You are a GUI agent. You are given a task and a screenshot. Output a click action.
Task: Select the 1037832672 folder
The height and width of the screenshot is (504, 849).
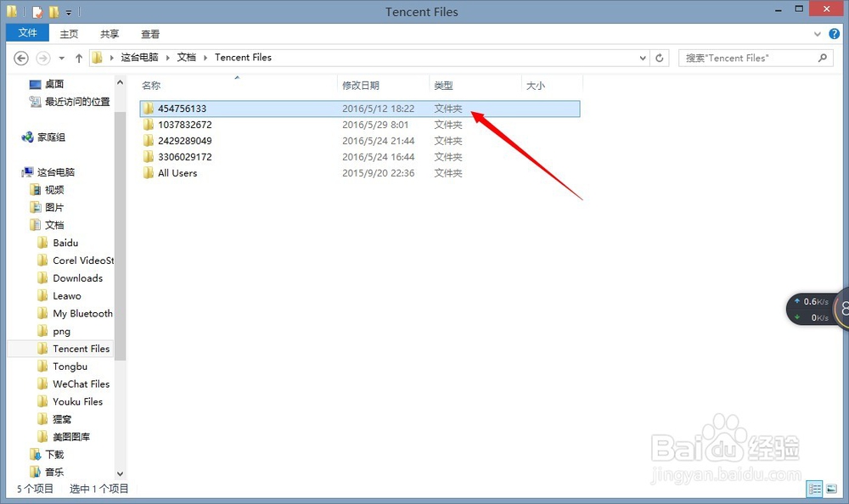(x=184, y=125)
